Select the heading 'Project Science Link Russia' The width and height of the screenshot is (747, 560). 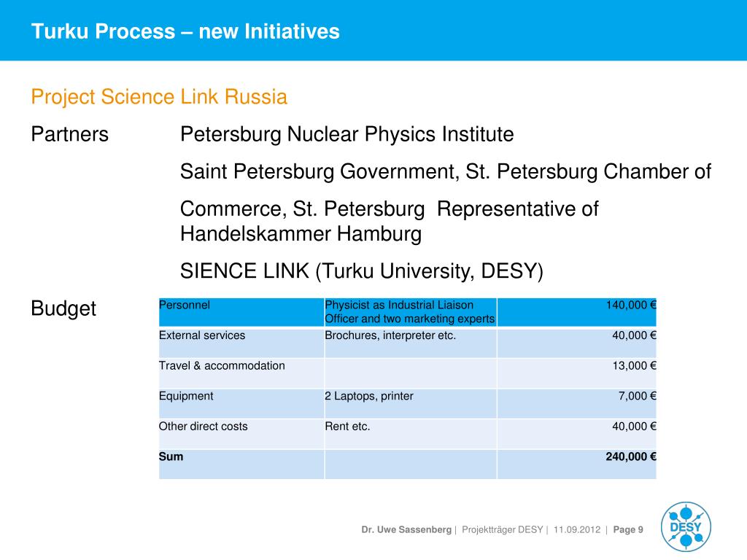159,97
